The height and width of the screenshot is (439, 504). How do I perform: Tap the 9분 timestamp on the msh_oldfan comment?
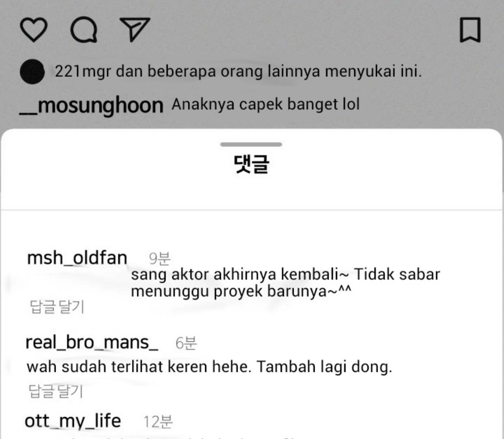click(160, 259)
